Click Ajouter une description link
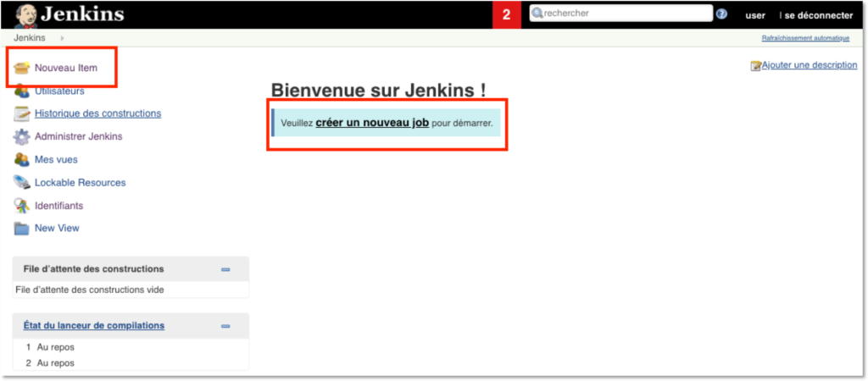 click(810, 65)
